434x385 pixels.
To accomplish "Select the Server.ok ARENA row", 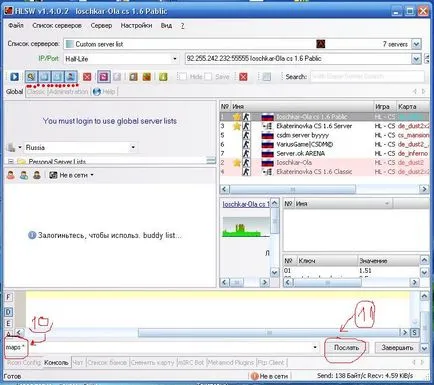I will tap(324, 153).
